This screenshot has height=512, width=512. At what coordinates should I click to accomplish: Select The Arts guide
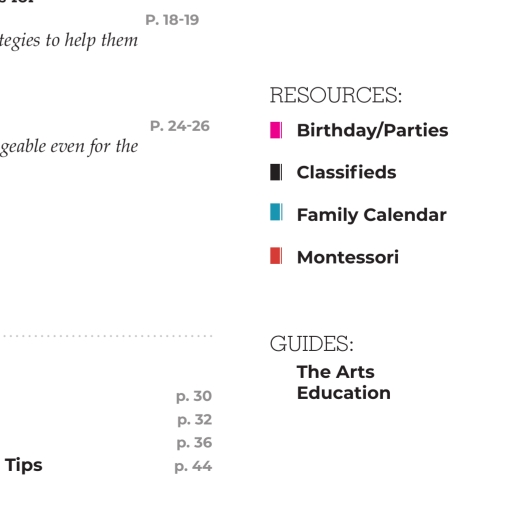click(x=336, y=372)
